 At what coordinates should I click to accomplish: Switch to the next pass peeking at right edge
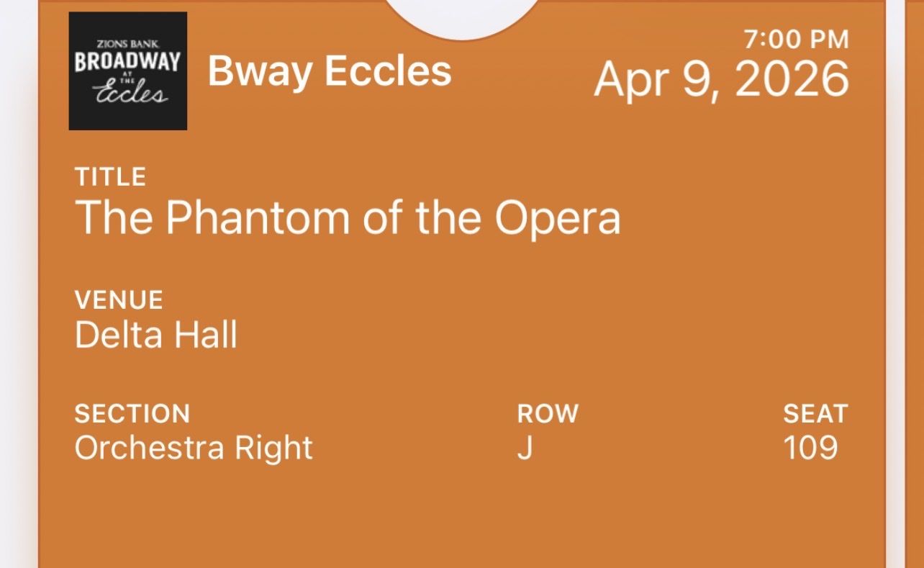point(915,288)
